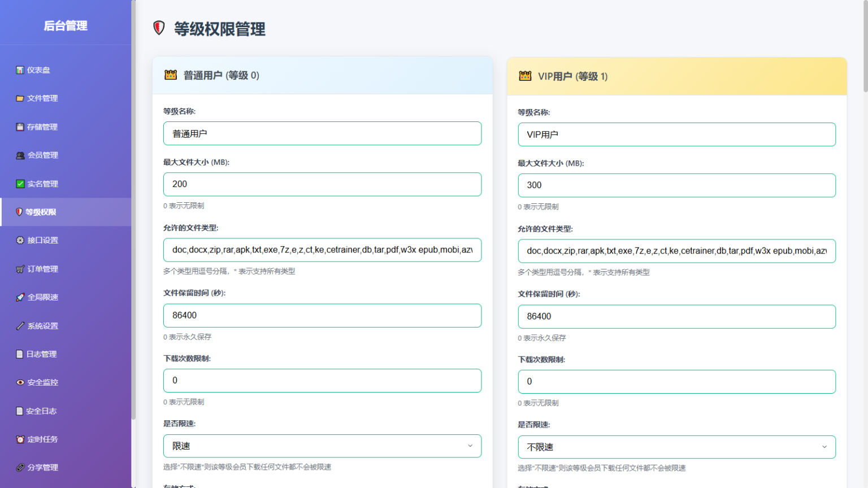Open 是否限速 dropdown for VIP用户
The image size is (868, 488).
click(676, 447)
